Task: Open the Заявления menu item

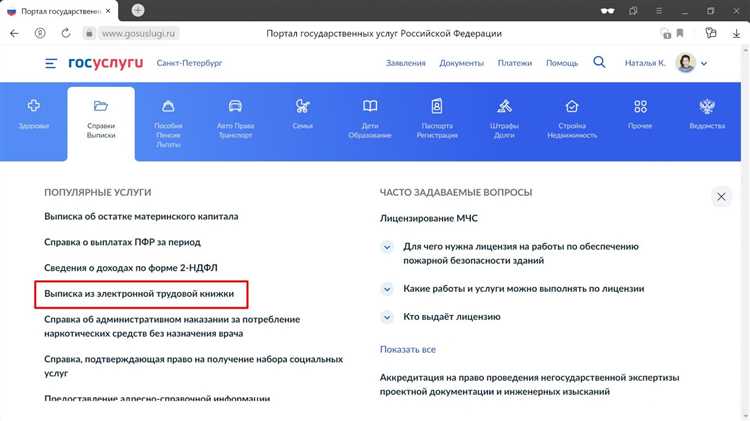Action: click(x=406, y=63)
